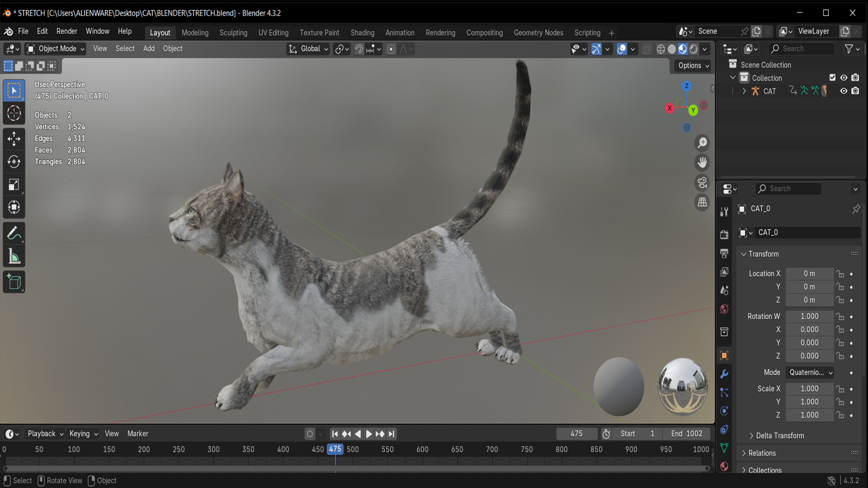868x488 pixels.
Task: Jump to next keyframe
Action: [x=380, y=434]
